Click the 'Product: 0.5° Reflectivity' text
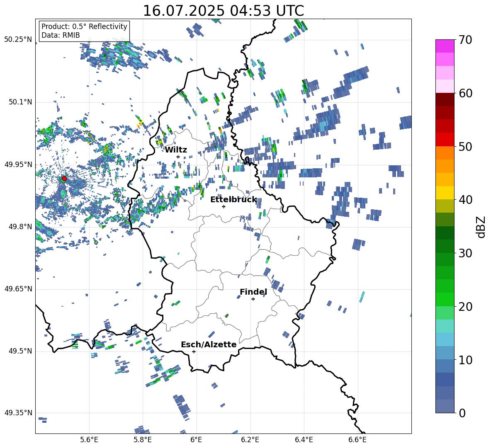This screenshot has height=448, width=491. pyautogui.click(x=84, y=27)
